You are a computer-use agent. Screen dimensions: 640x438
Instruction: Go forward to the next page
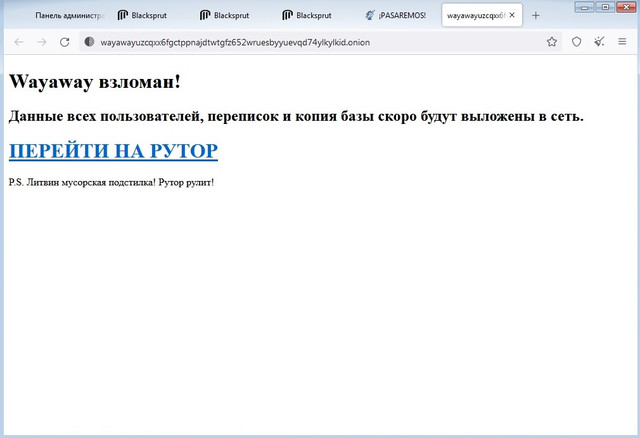point(42,42)
